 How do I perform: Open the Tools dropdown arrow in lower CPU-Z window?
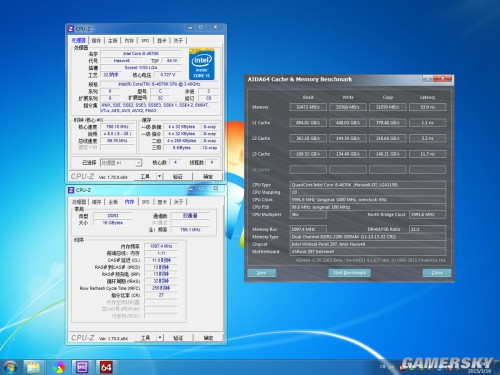[160, 337]
